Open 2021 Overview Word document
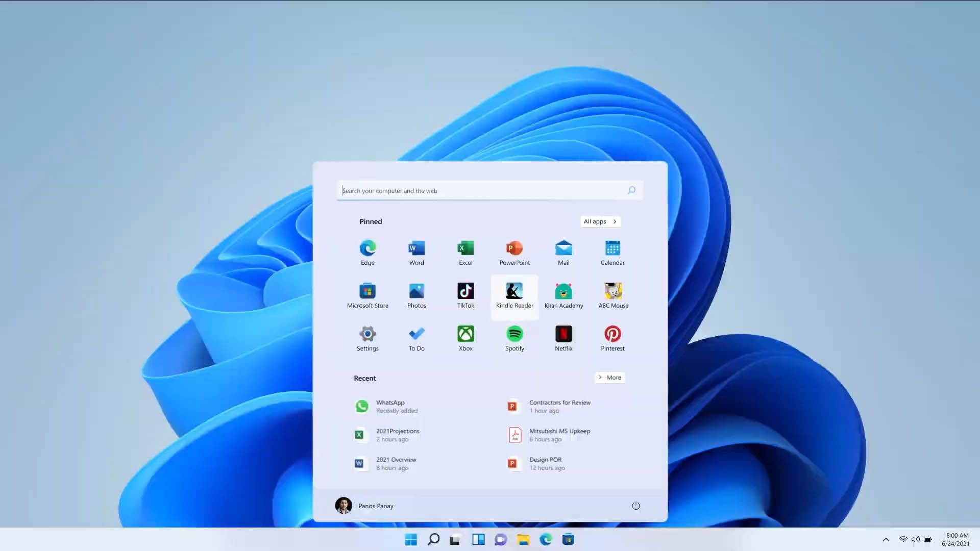This screenshot has width=980, height=551. point(397,463)
